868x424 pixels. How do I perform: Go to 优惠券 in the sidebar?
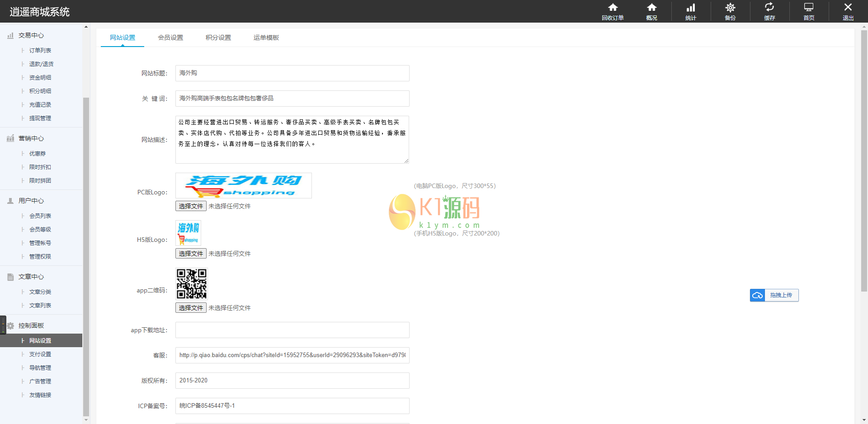(38, 154)
